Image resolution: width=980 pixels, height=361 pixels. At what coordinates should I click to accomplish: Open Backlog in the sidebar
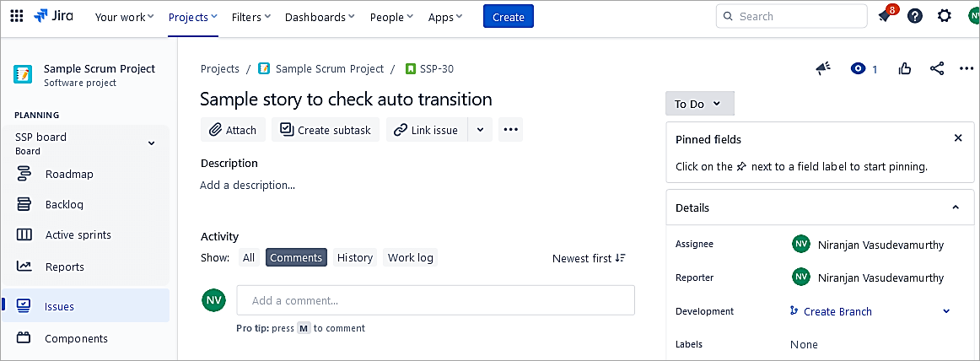64,204
